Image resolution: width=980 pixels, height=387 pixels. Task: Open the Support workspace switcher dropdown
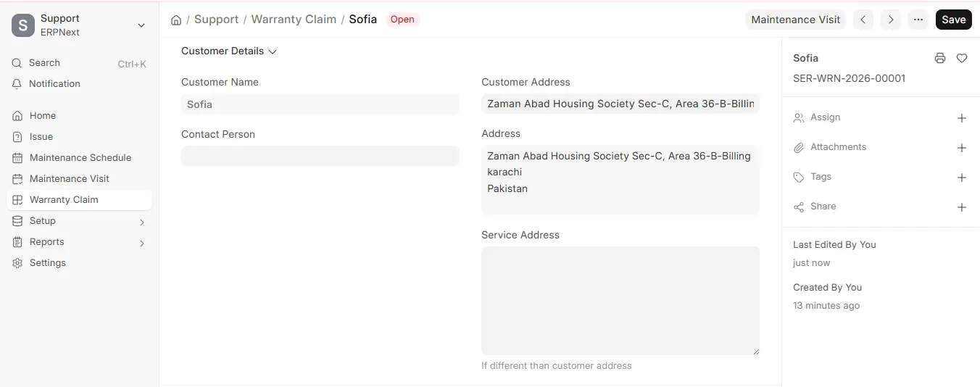click(80, 25)
